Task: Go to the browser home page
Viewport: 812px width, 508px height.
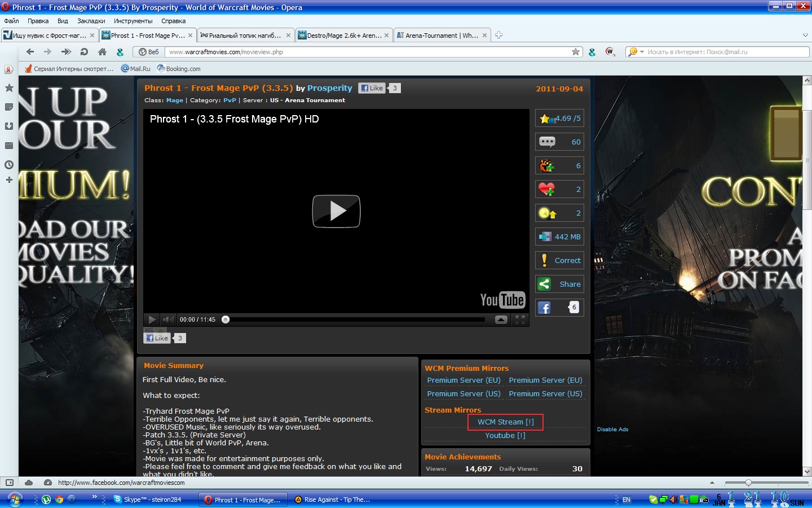Action: pyautogui.click(x=102, y=52)
